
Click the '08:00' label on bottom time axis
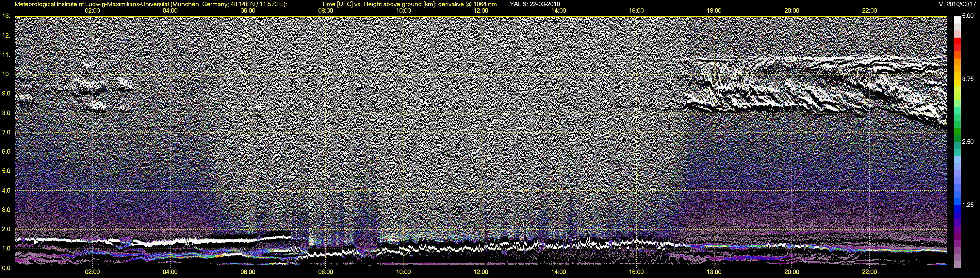point(326,272)
